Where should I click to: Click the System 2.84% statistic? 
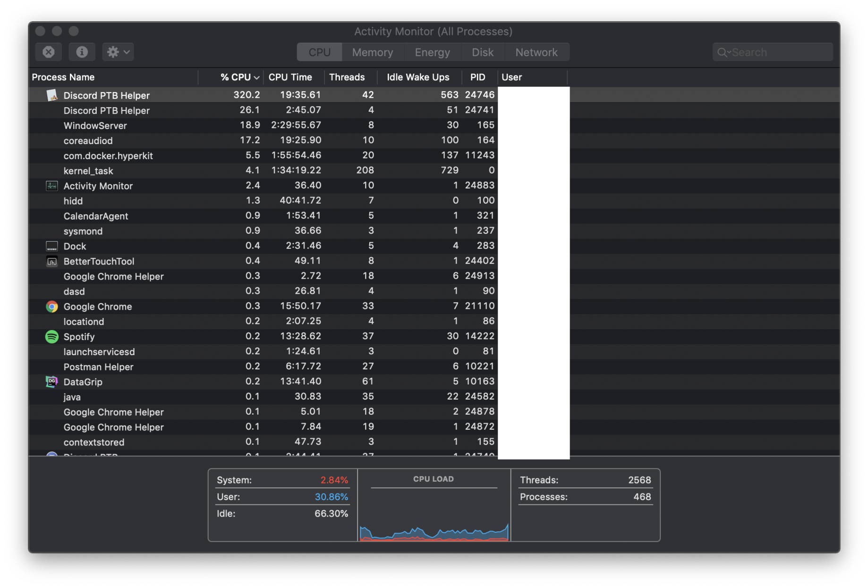[x=282, y=480]
